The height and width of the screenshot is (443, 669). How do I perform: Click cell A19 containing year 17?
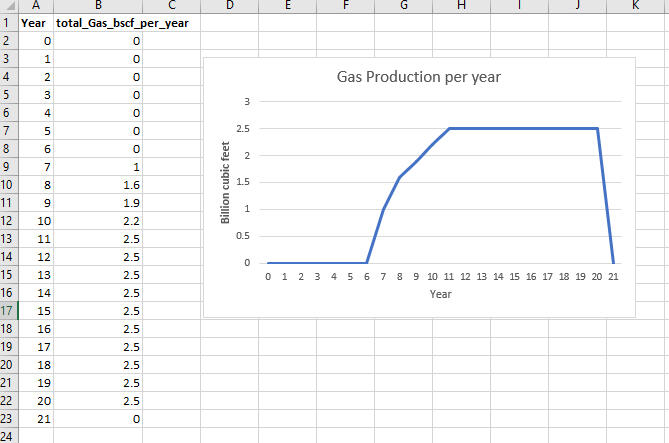pos(36,347)
